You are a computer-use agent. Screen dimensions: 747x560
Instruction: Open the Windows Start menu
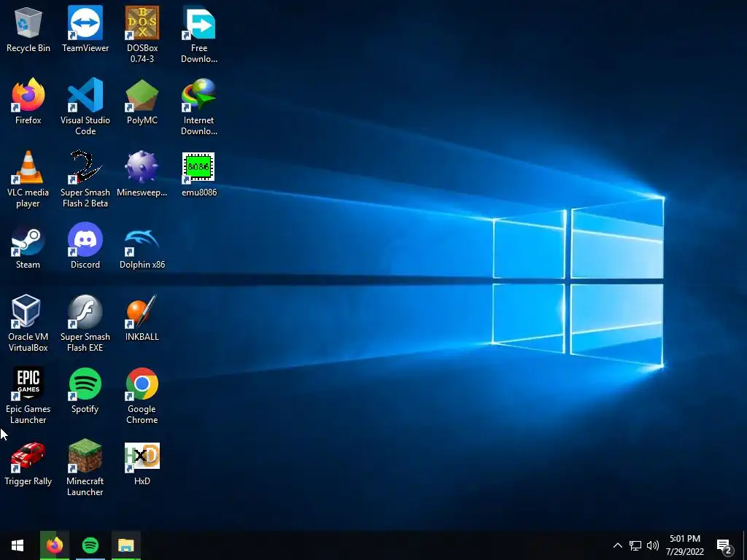18,545
